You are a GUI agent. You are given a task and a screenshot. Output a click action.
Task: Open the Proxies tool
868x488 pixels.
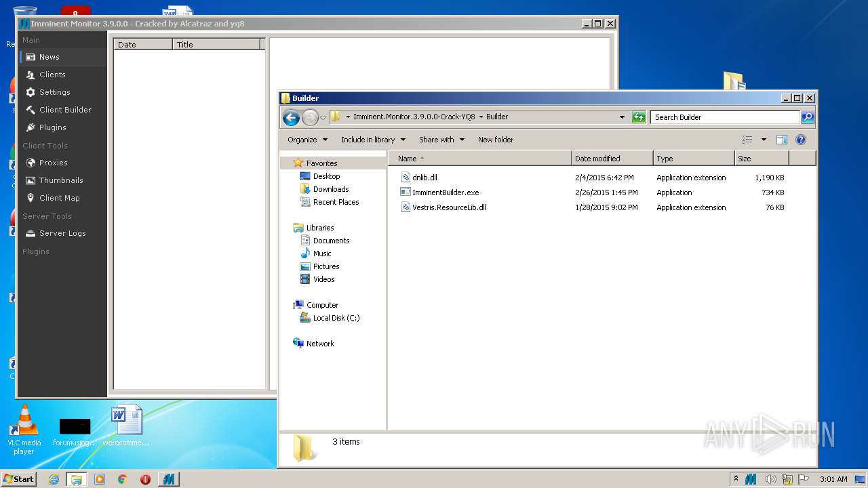pos(62,163)
